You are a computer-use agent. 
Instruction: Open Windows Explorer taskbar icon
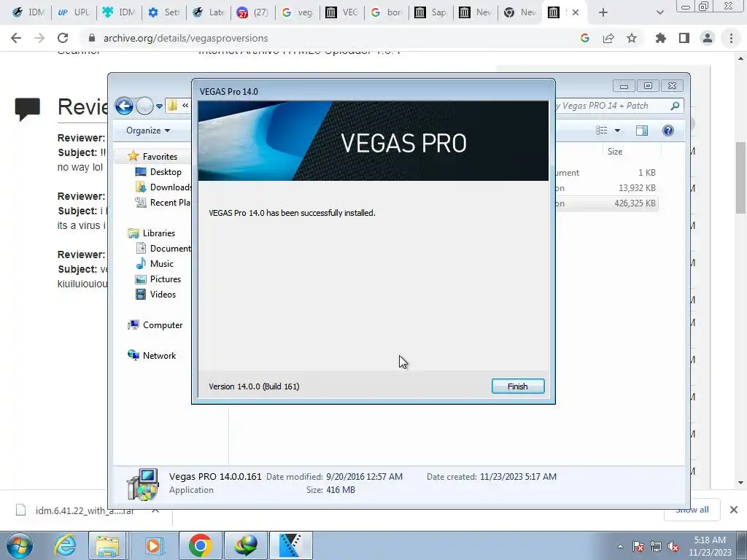pos(107,545)
